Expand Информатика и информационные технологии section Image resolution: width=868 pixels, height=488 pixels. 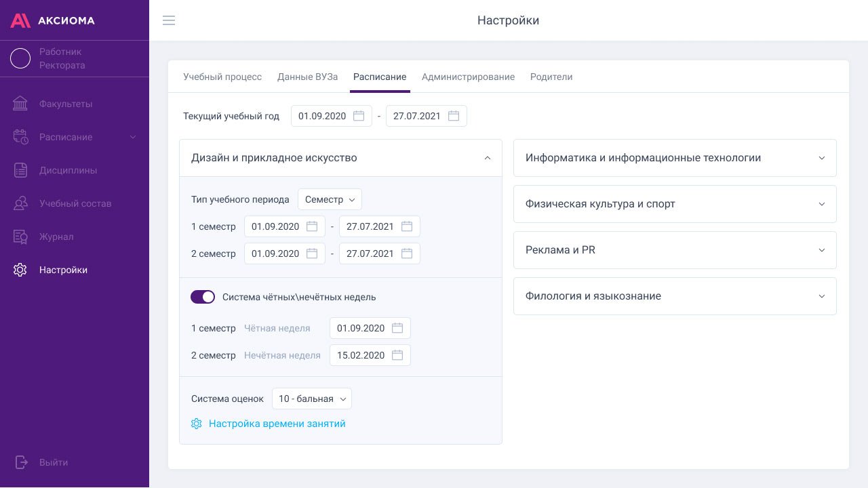pyautogui.click(x=821, y=158)
